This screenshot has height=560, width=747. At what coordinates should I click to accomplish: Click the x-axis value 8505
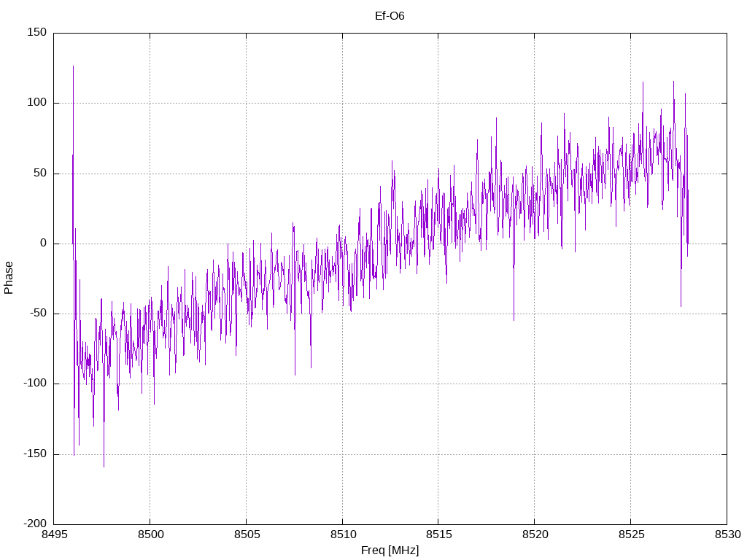pos(247,534)
